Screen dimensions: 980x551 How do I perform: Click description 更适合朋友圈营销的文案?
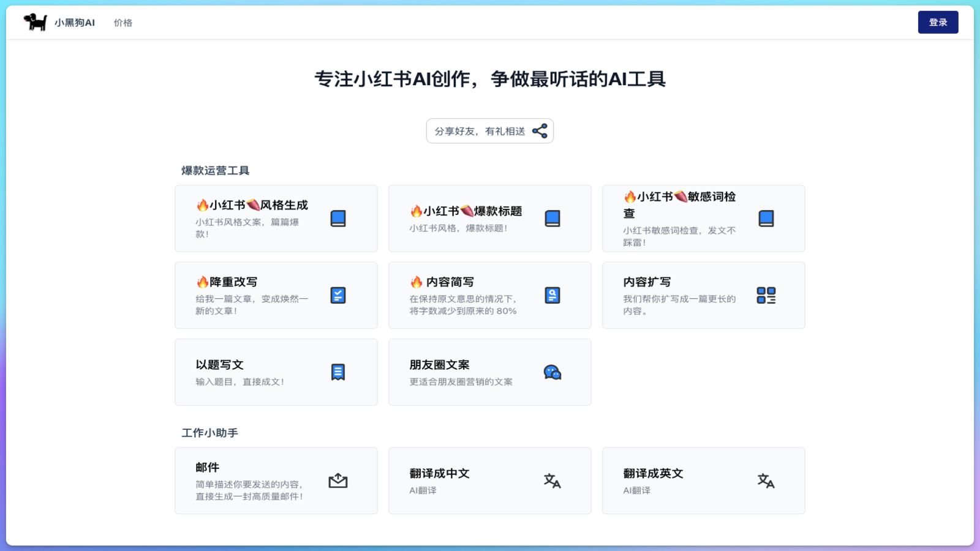click(x=461, y=382)
